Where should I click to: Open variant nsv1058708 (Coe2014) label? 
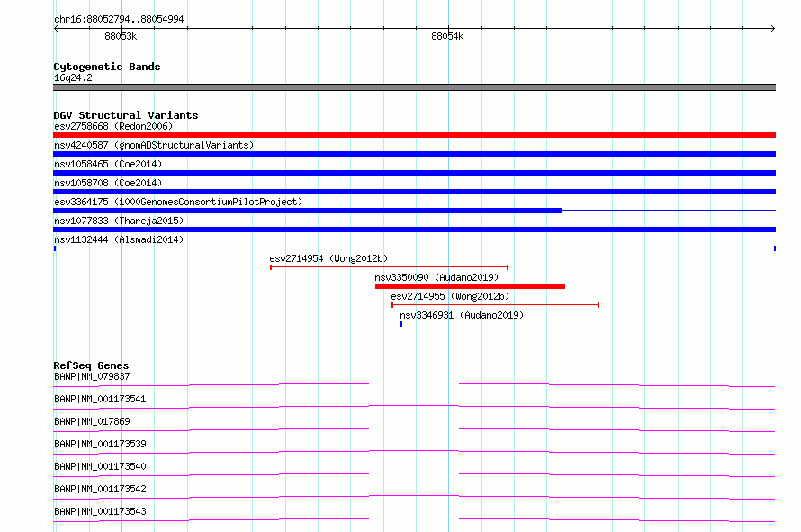108,183
